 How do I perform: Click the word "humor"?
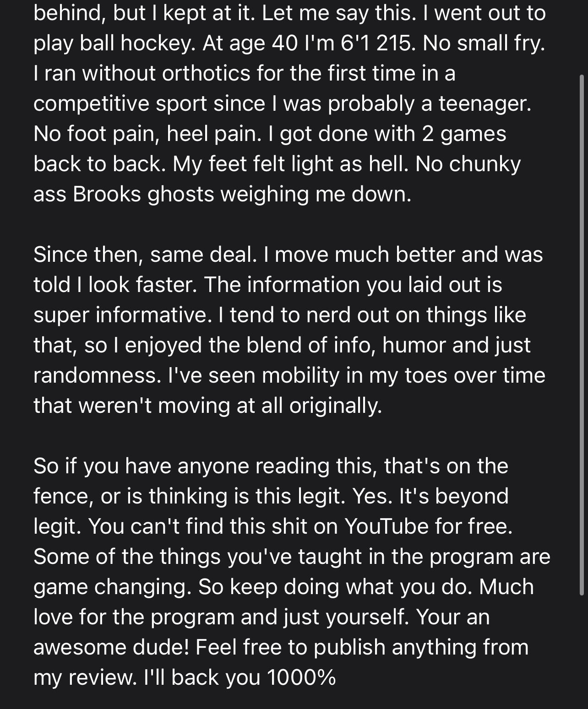click(x=414, y=345)
